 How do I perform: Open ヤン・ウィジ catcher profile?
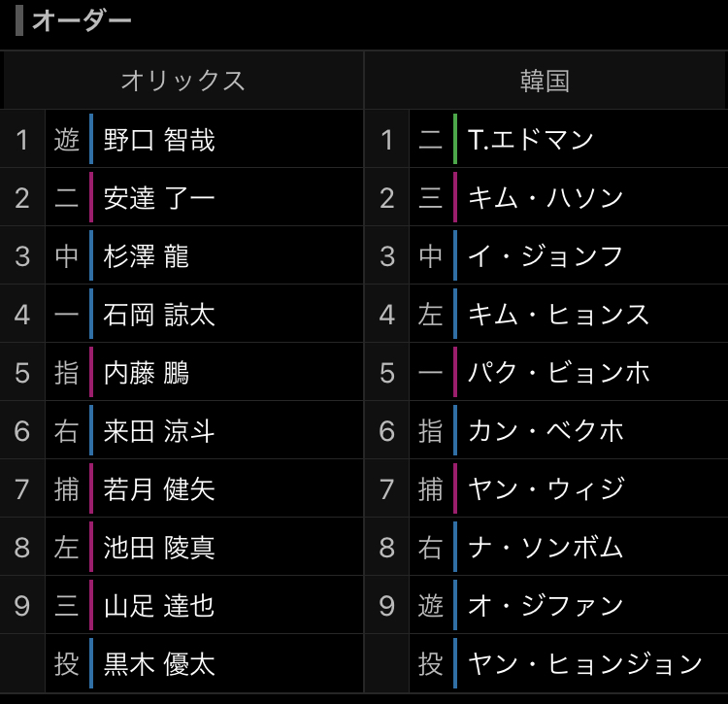pyautogui.click(x=546, y=488)
